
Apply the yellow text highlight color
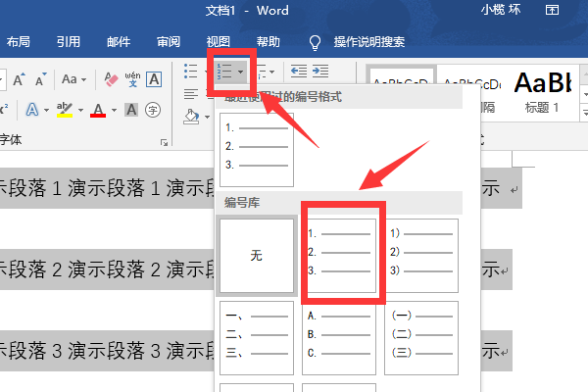point(65,110)
